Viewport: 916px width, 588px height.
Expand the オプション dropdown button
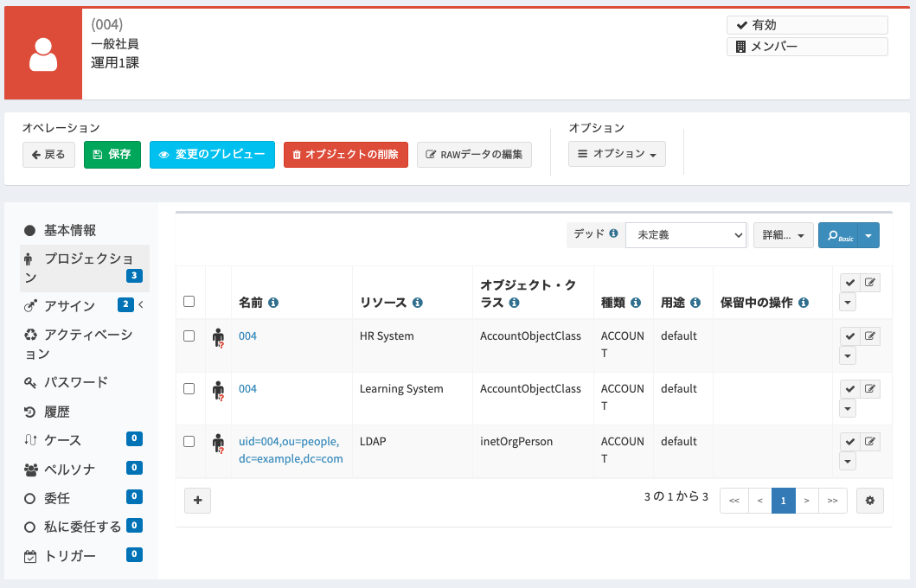[617, 154]
